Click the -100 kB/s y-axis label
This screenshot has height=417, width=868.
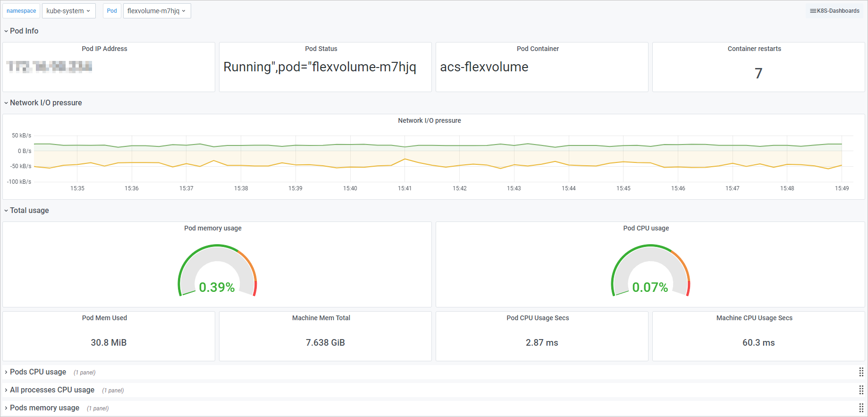tap(19, 182)
